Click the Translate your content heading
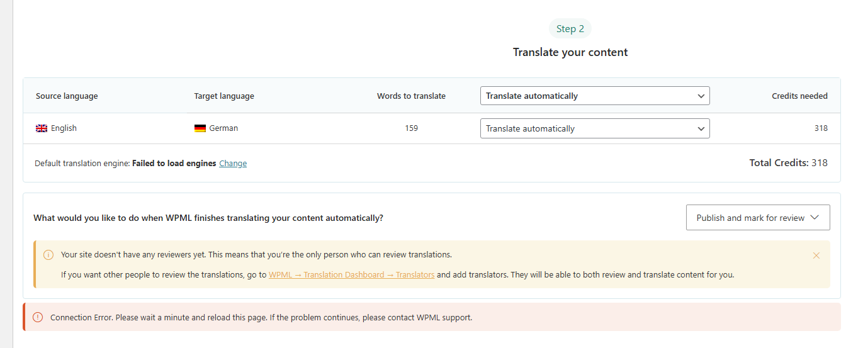 570,52
